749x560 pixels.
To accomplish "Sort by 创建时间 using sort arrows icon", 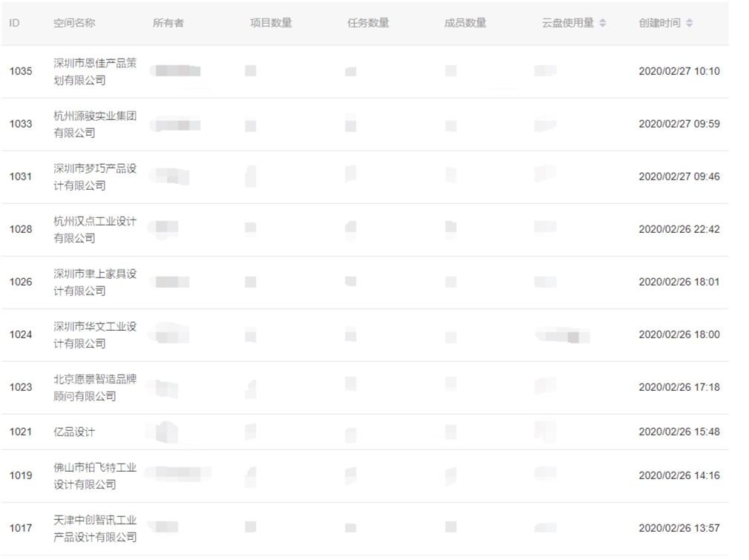I will [x=689, y=23].
